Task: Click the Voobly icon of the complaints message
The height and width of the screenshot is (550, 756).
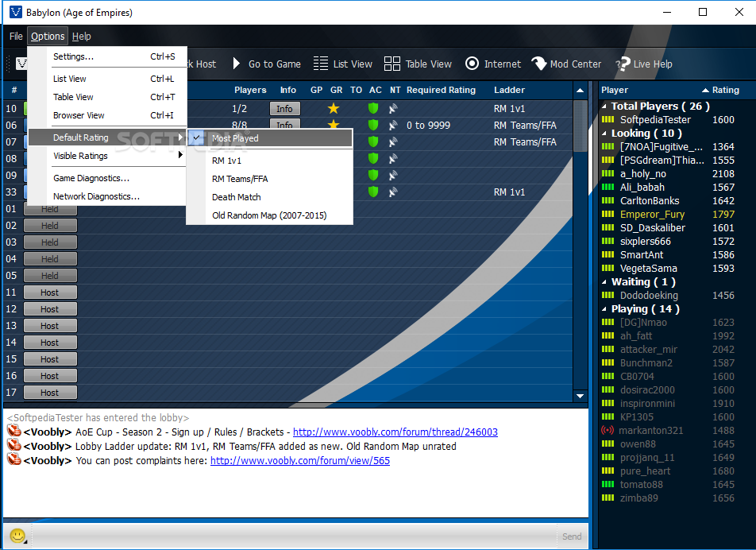Action: coord(14,459)
